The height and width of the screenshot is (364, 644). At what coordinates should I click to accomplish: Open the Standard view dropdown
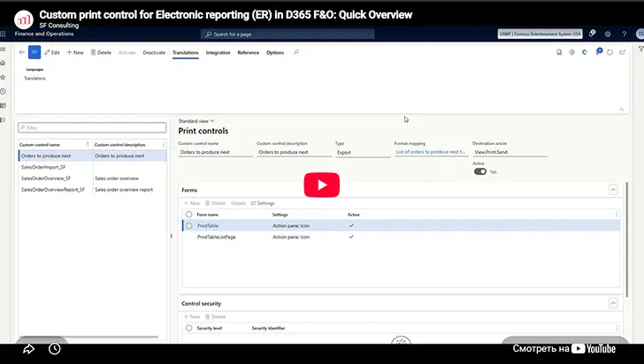[x=196, y=121]
